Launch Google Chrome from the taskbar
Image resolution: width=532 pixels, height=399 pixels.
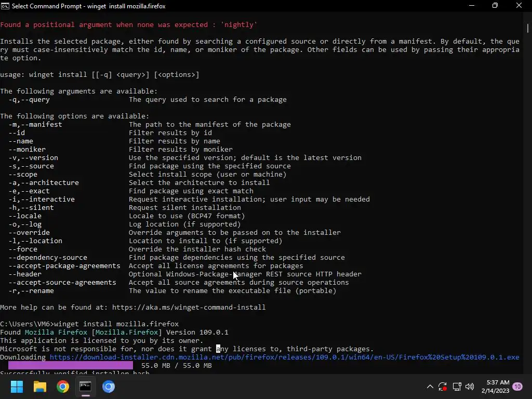(x=63, y=387)
